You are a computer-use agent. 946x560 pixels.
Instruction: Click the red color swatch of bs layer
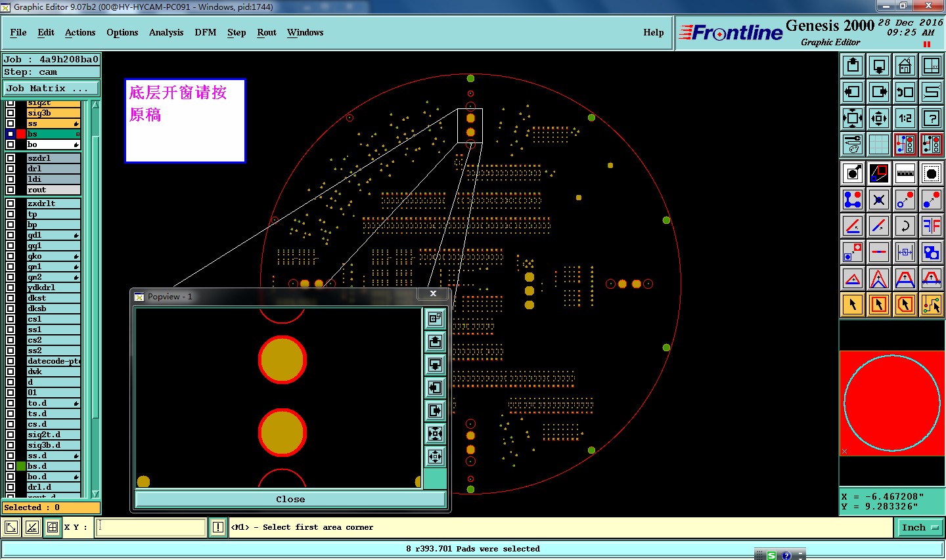(x=21, y=134)
